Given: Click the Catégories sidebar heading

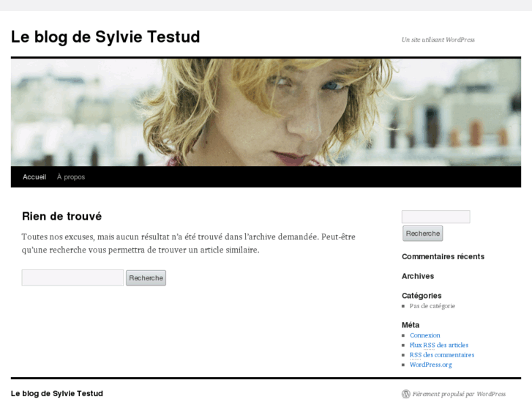Looking at the screenshot, I should point(422,296).
